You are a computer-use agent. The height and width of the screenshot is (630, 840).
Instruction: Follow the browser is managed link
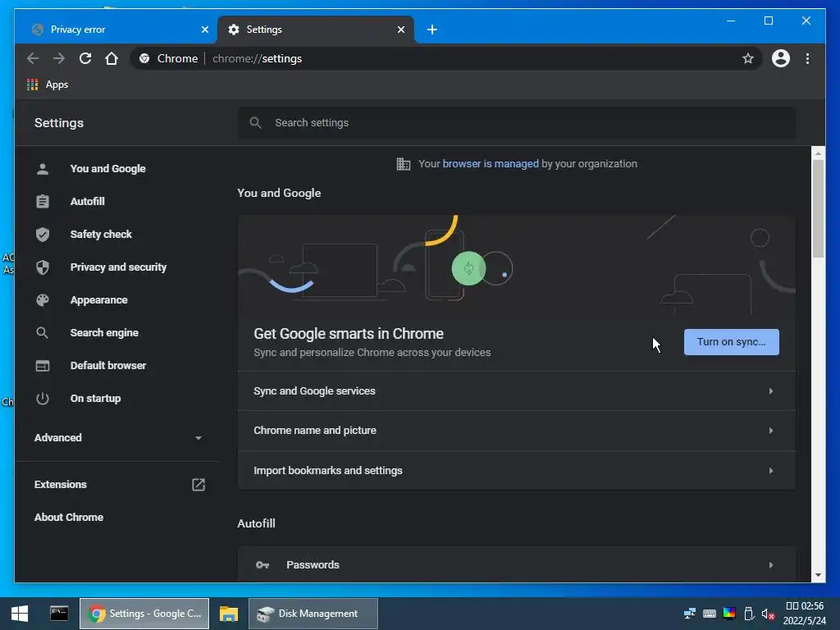pos(491,164)
